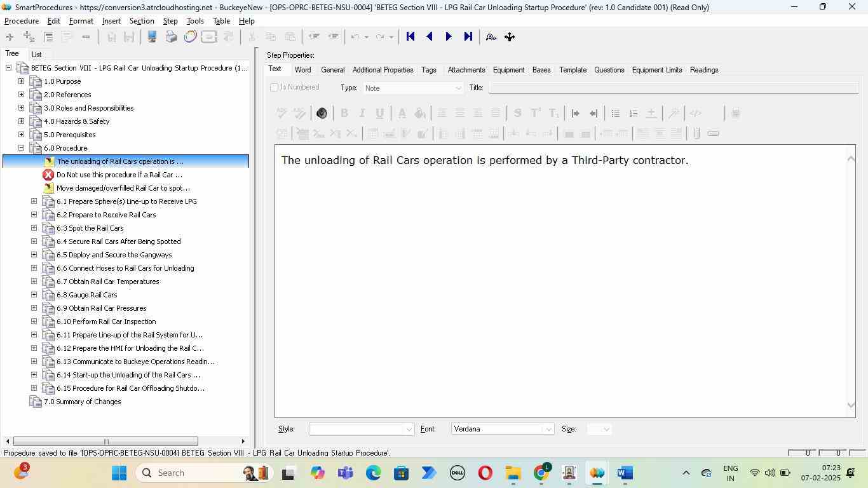Screen dimensions: 868x488
Task: Select 6.7 Obtain Rail Car Temperatures
Action: click(x=107, y=281)
